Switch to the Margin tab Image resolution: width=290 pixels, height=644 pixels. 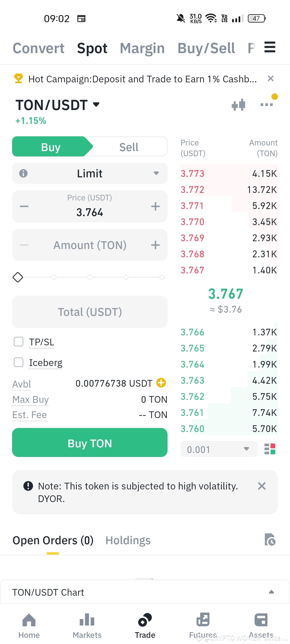click(x=142, y=48)
